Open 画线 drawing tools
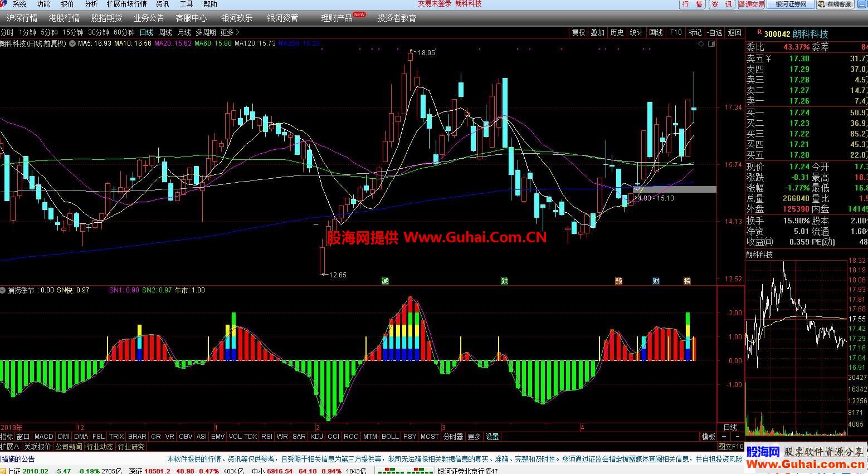Image resolution: width=868 pixels, height=474 pixels. tap(656, 32)
